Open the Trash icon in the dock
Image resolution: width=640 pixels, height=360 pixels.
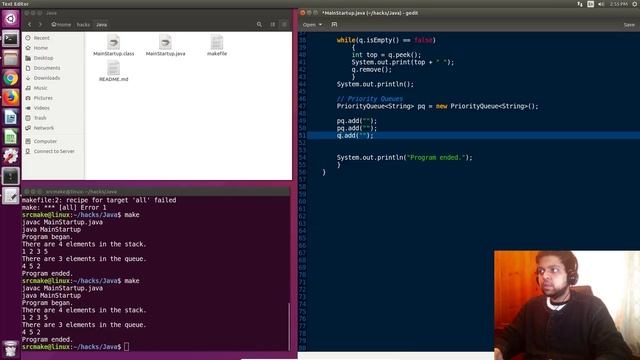coord(11,349)
